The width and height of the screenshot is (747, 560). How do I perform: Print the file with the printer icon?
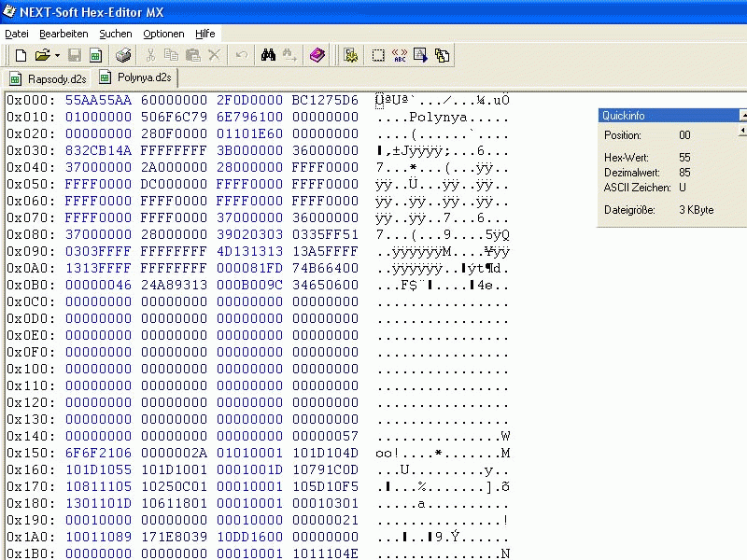pos(123,56)
